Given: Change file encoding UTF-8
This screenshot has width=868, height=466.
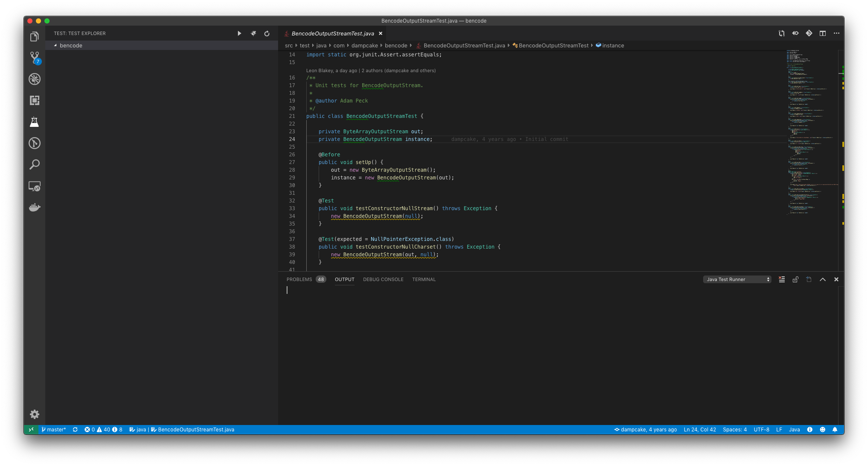Looking at the screenshot, I should [x=761, y=430].
